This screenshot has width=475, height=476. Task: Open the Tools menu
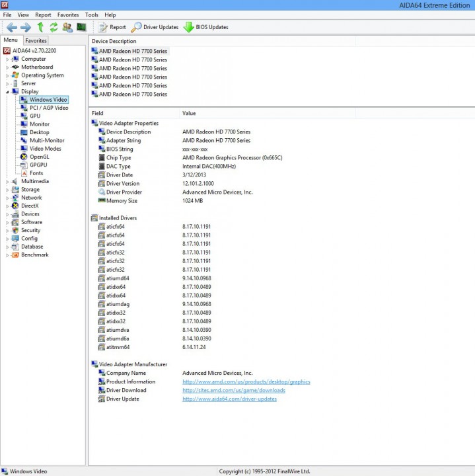92,15
